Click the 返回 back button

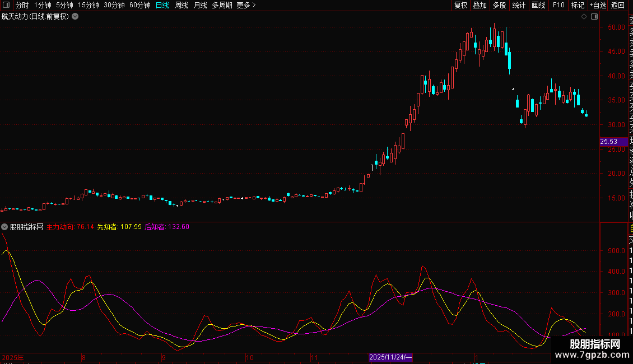point(618,5)
